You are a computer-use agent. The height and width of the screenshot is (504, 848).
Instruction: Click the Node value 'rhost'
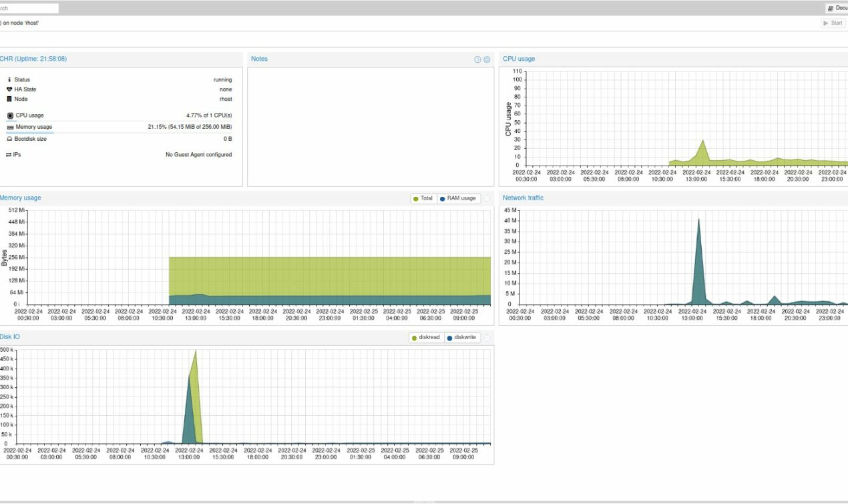[x=226, y=99]
